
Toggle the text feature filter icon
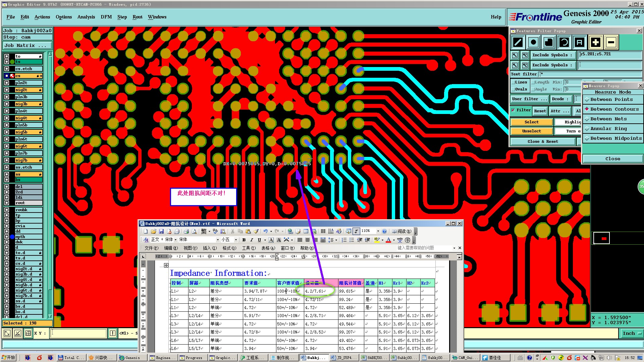(580, 43)
